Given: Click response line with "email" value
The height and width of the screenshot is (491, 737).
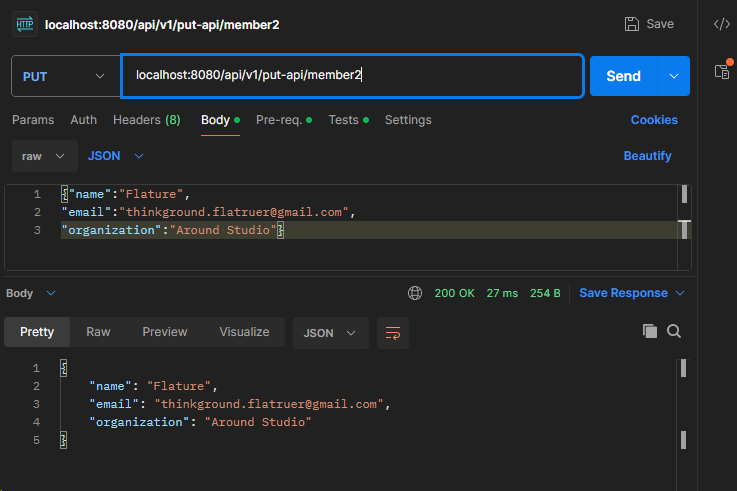Looking at the screenshot, I should pos(240,404).
